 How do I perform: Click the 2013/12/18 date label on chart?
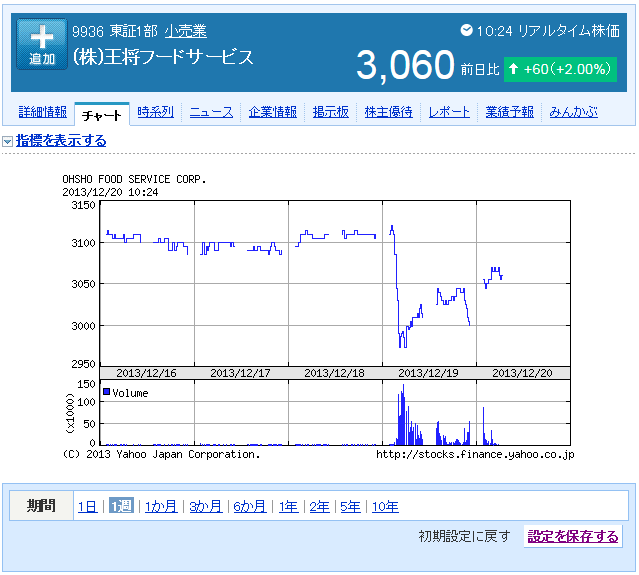[334, 373]
